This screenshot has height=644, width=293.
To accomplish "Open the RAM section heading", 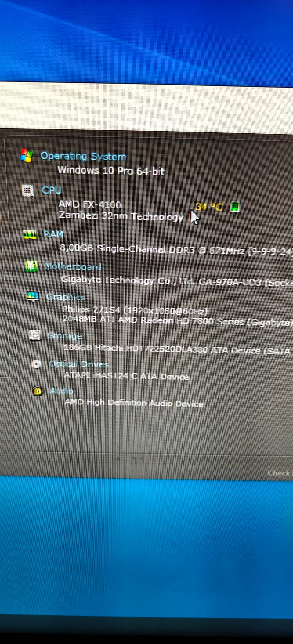I will tap(53, 234).
